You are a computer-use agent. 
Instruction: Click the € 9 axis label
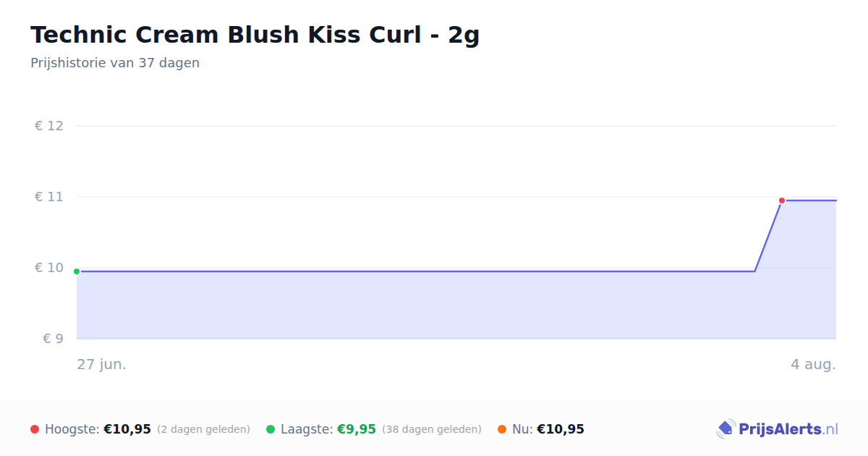(x=53, y=339)
